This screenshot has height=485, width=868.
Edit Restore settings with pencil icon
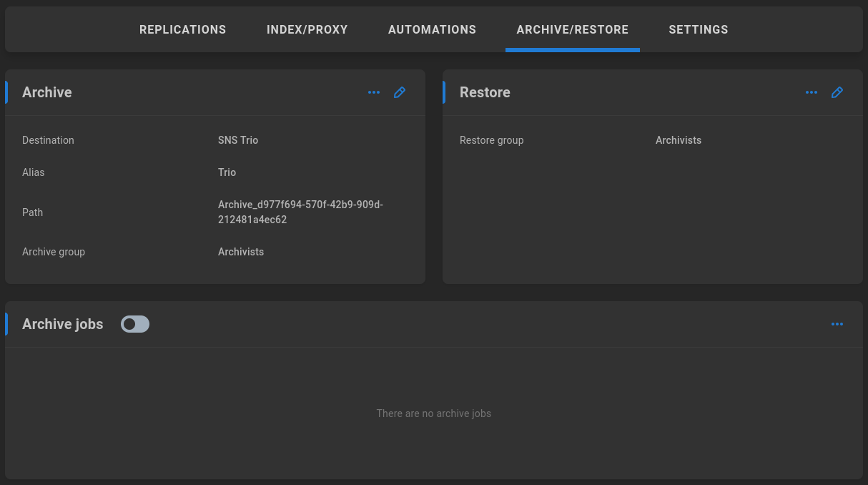coord(837,92)
